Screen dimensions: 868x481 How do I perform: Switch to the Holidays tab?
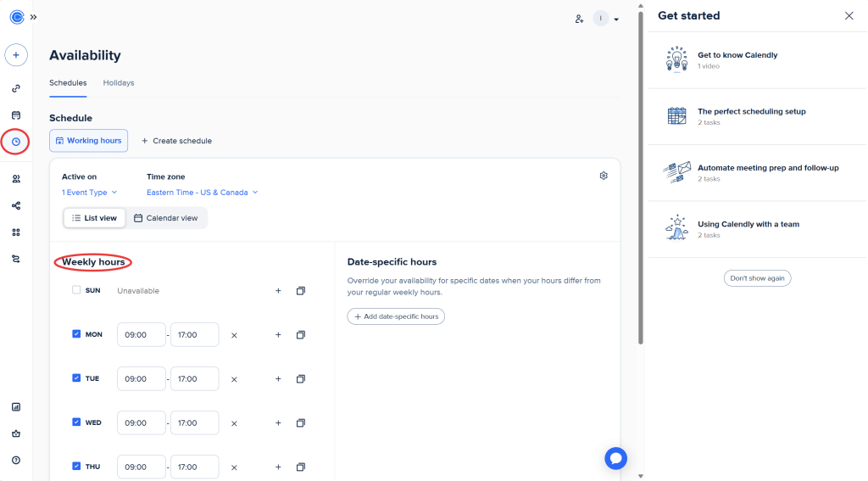[119, 83]
